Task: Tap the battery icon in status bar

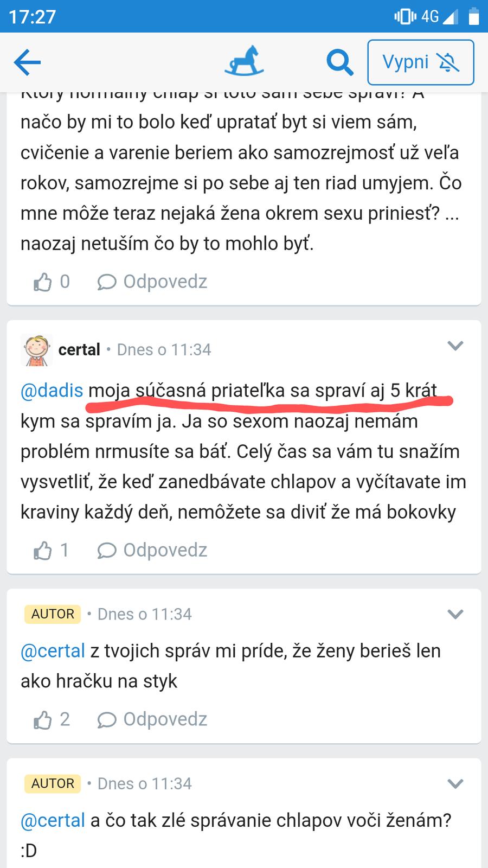Action: click(473, 17)
